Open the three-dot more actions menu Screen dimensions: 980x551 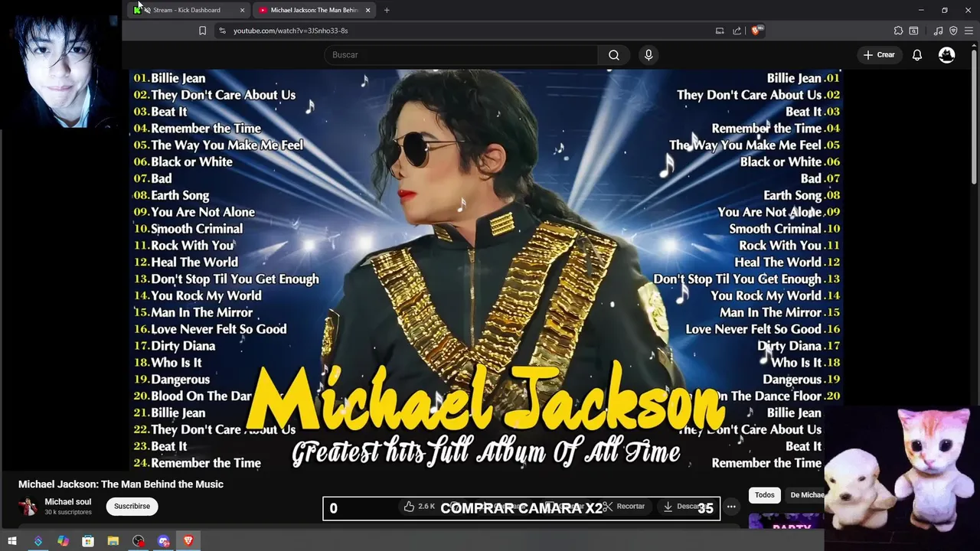coord(731,507)
